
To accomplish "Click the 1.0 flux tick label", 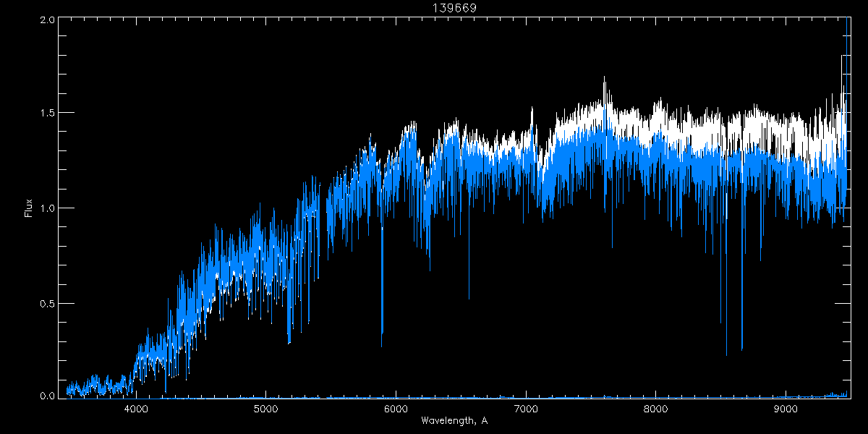I will point(46,208).
